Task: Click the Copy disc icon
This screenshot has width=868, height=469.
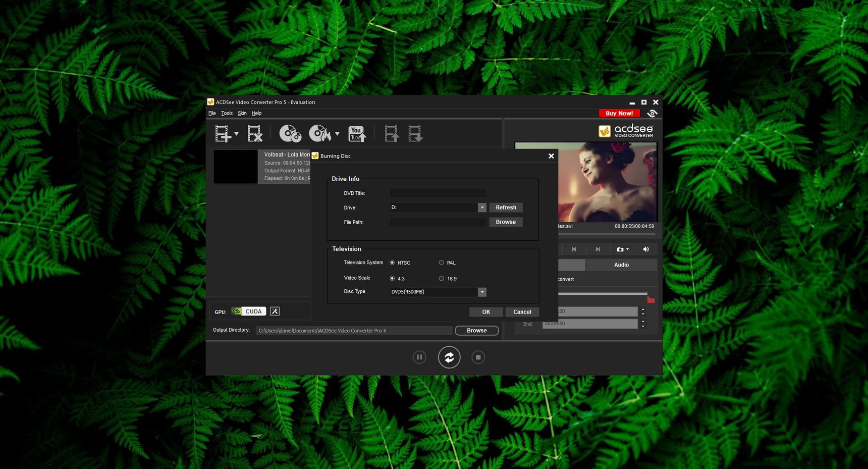Action: [290, 134]
